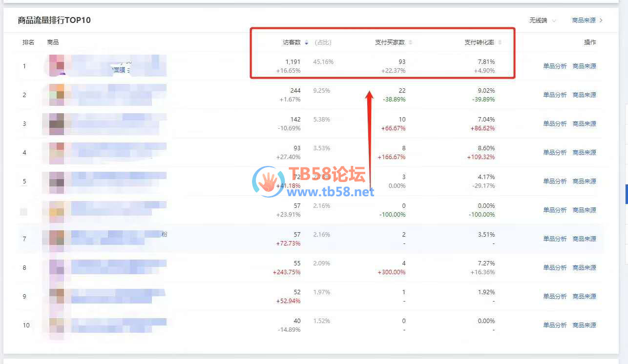Open 单品分析 for rank 10 product

pos(555,325)
